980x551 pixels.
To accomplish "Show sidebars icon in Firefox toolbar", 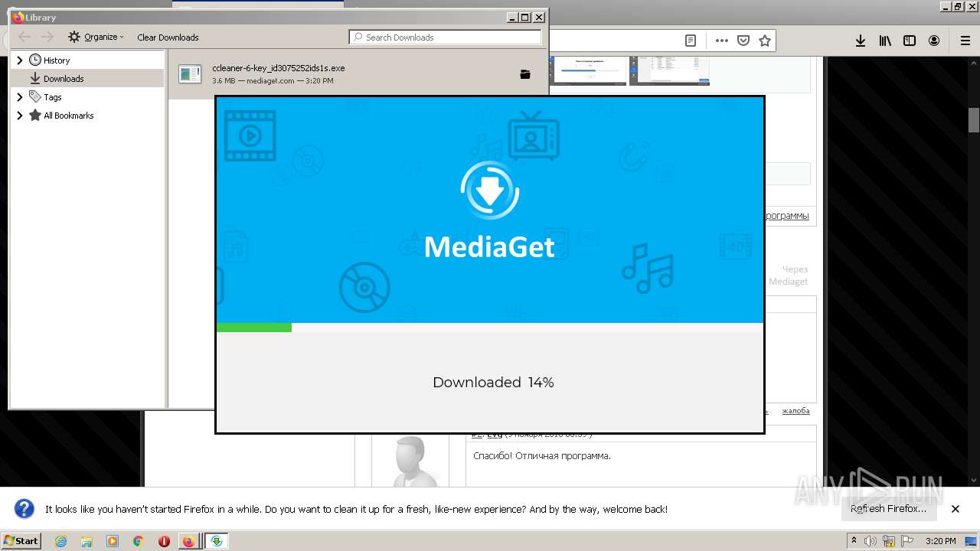I will [x=910, y=41].
